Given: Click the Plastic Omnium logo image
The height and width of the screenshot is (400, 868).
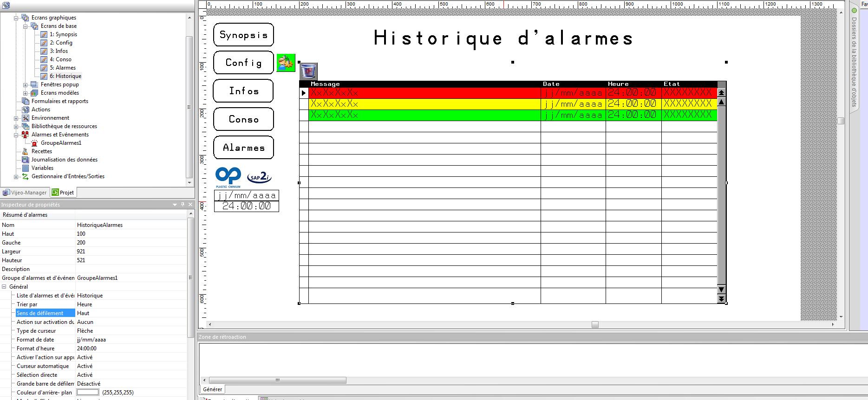Looking at the screenshot, I should 228,177.
